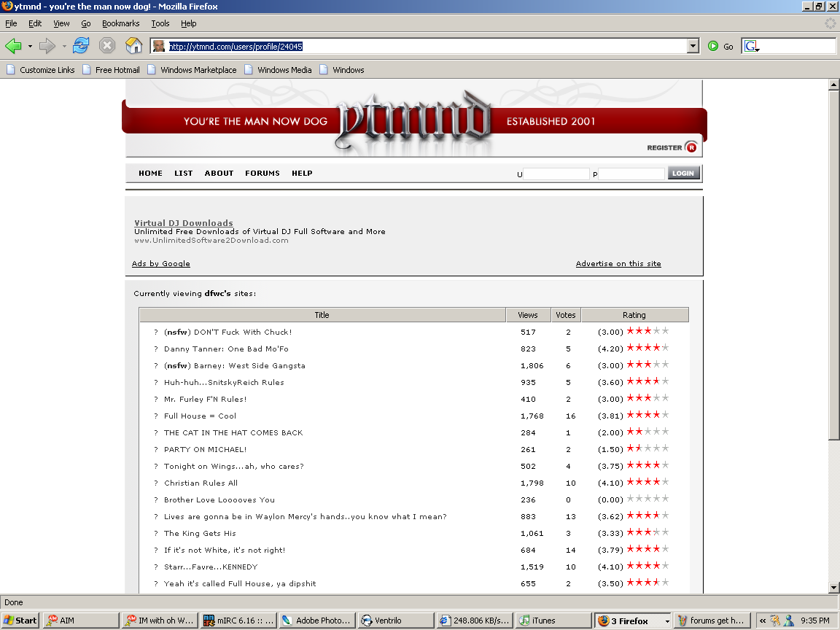Click the username input field

[x=556, y=174]
